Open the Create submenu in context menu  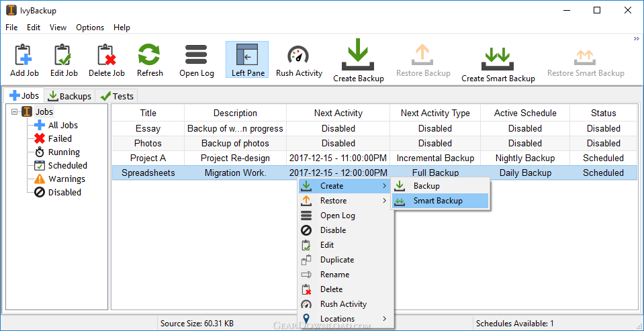pos(344,186)
